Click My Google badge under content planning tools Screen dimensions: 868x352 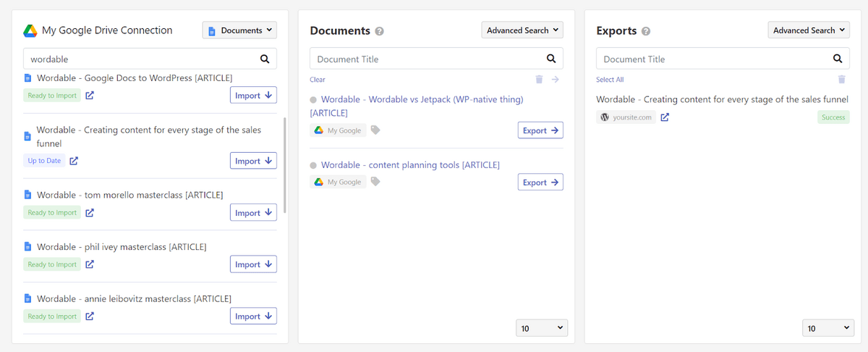[338, 182]
